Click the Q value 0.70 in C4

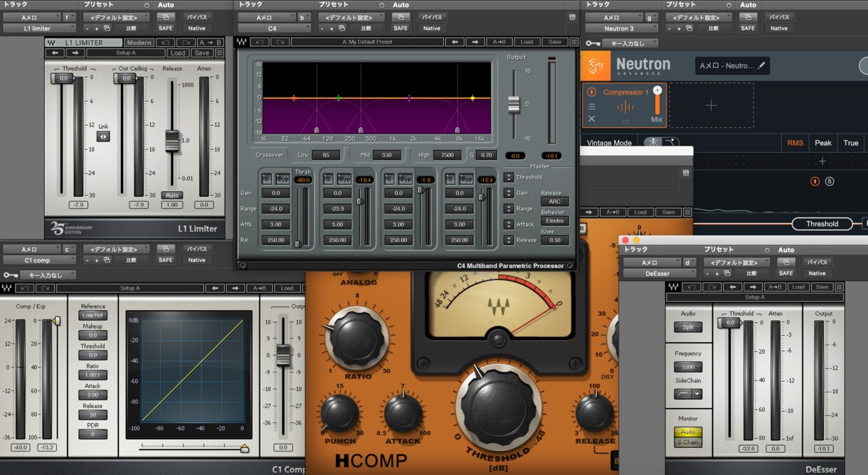(x=487, y=155)
